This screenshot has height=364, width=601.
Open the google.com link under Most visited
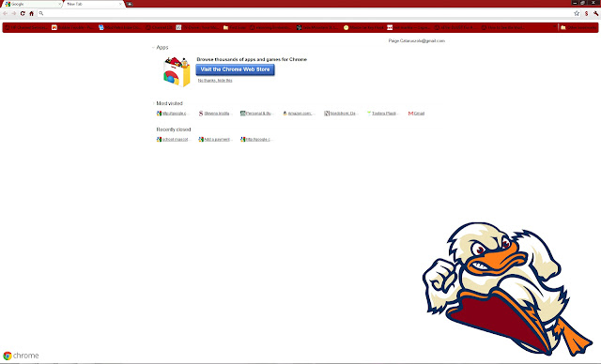172,114
